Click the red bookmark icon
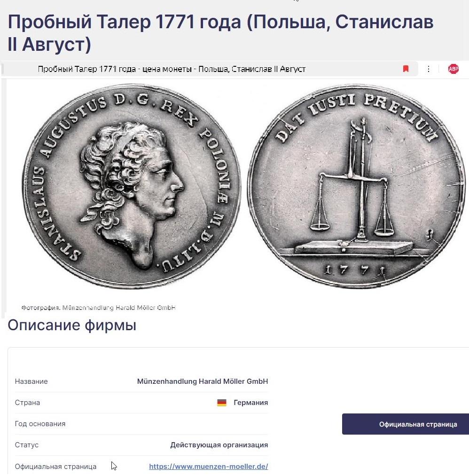 [x=406, y=69]
